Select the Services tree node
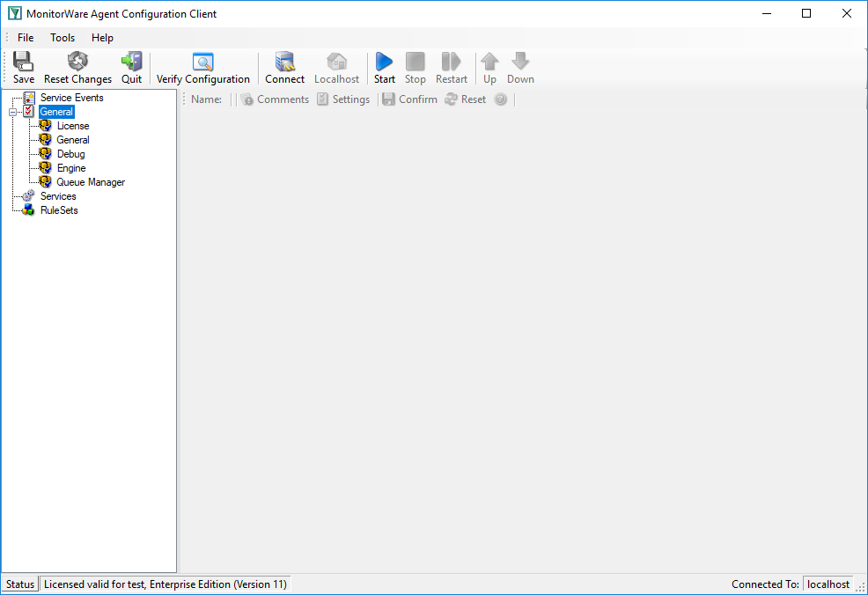The image size is (868, 595). 58,196
